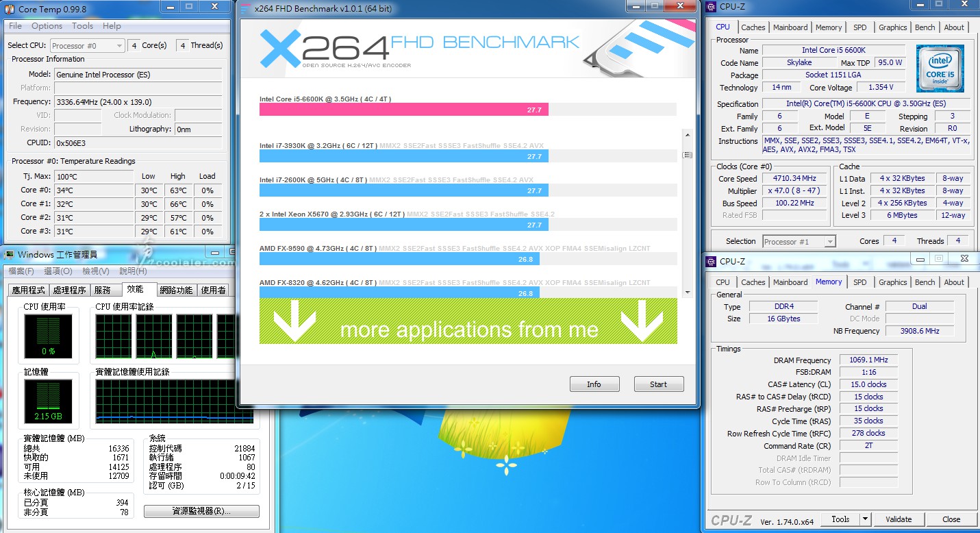The image size is (980, 533).
Task: Open the 檢視(V) menu in Task Manager
Action: click(97, 271)
